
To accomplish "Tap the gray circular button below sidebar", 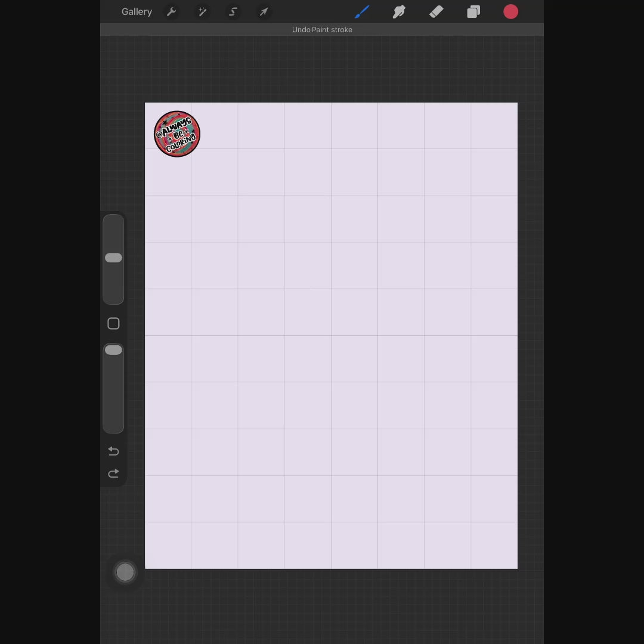I will tap(125, 572).
